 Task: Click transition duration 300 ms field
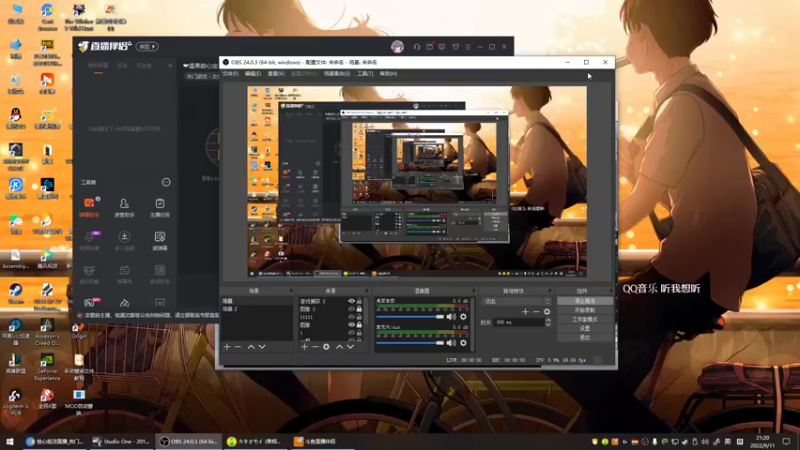pyautogui.click(x=519, y=322)
